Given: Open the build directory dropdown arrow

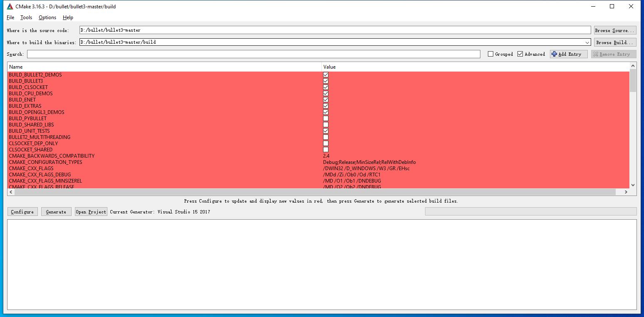Looking at the screenshot, I should [x=587, y=42].
